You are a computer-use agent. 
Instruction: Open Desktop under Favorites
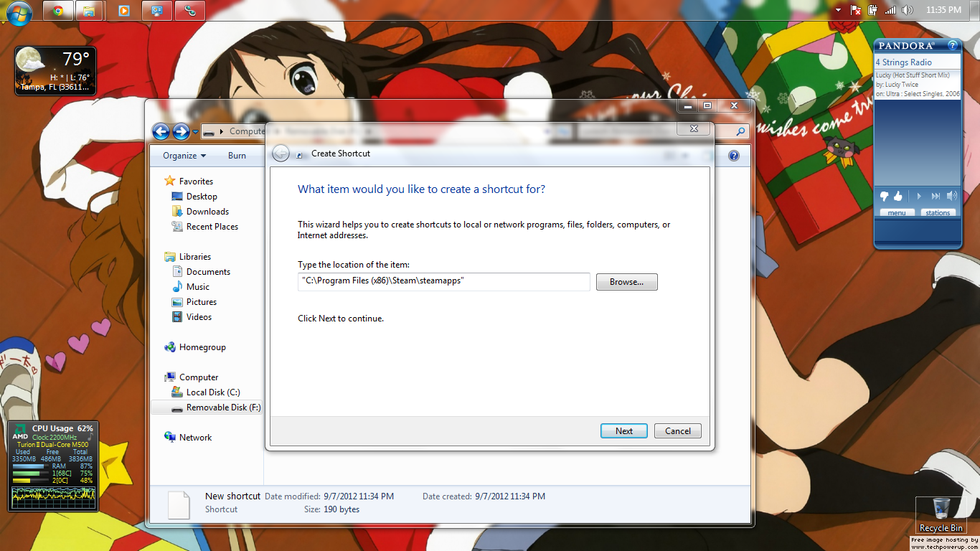[x=202, y=197]
